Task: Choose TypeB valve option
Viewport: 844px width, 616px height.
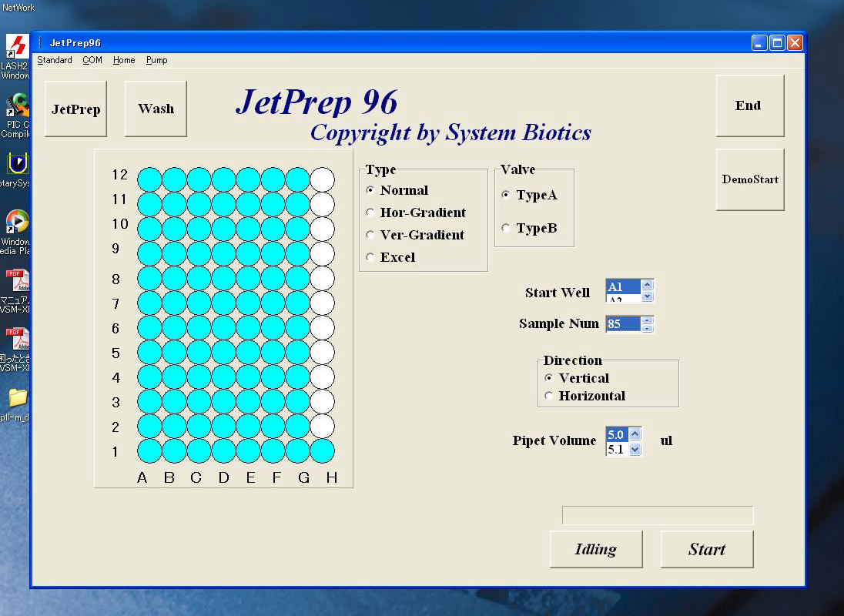Action: [x=505, y=228]
